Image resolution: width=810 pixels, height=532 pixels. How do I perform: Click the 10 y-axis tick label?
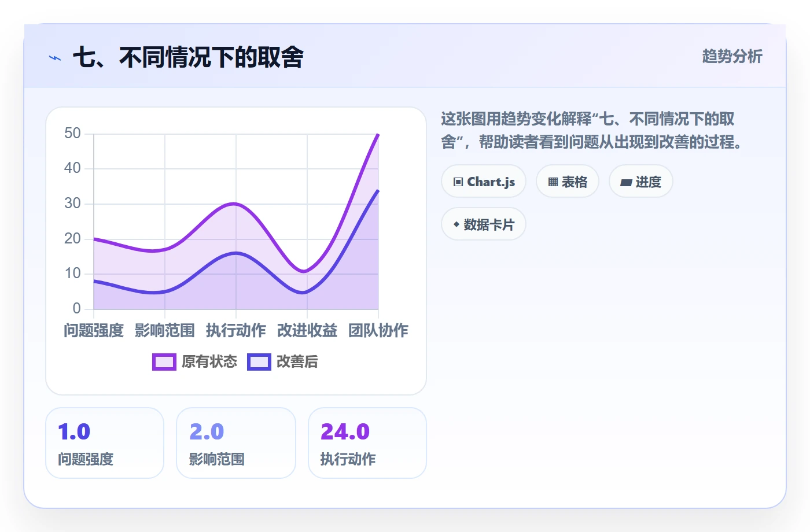(x=73, y=274)
